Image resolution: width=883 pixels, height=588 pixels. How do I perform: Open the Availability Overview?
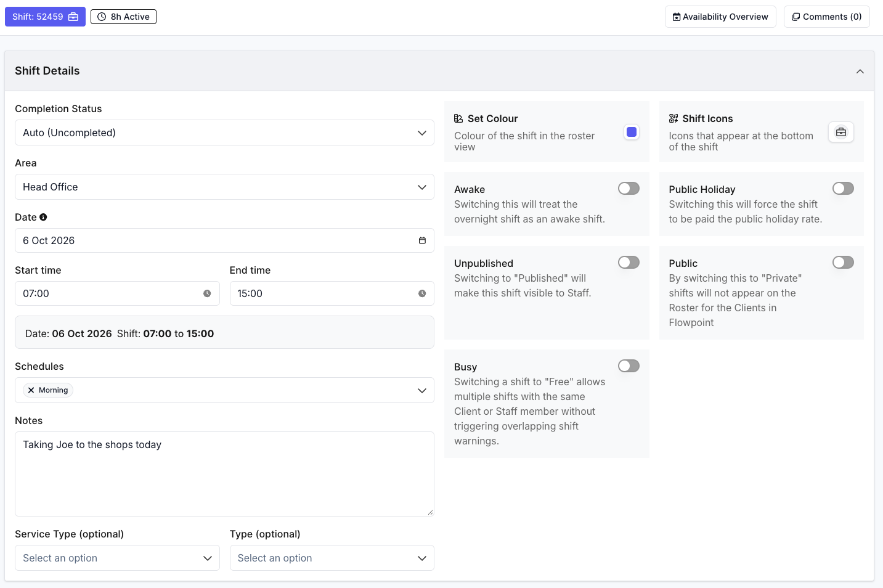[x=720, y=17]
